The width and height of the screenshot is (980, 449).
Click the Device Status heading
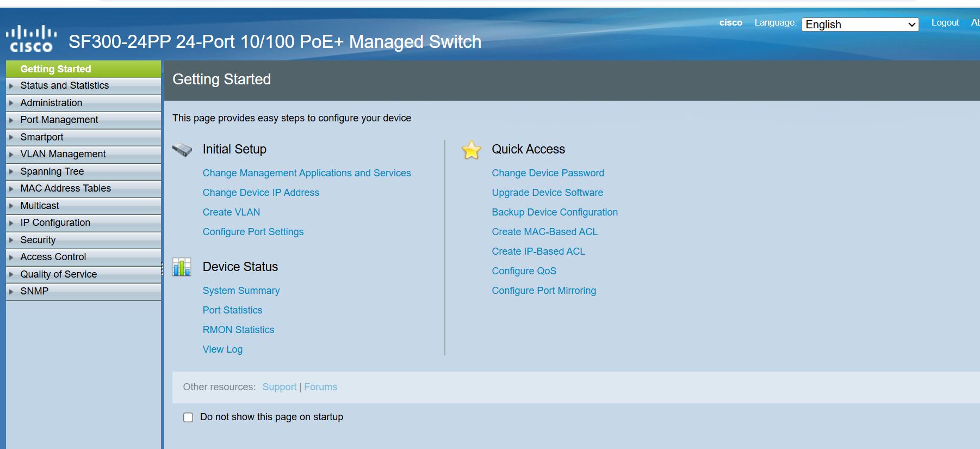point(240,267)
